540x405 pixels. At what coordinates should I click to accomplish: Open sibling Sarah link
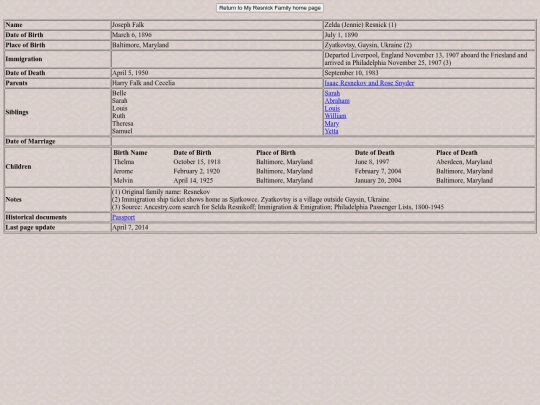pyautogui.click(x=332, y=93)
